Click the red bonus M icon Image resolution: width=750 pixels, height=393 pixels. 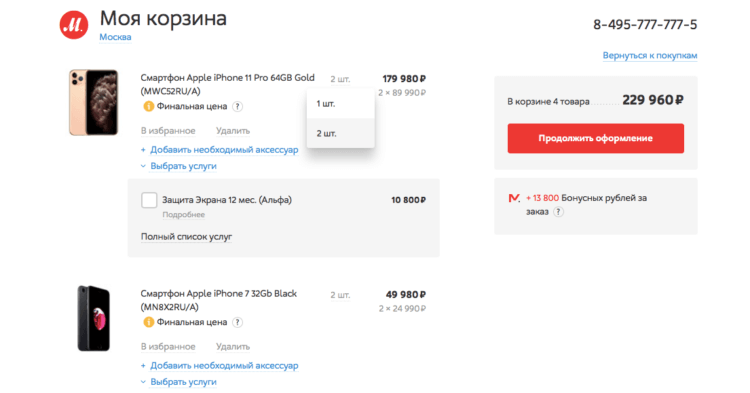coord(514,198)
